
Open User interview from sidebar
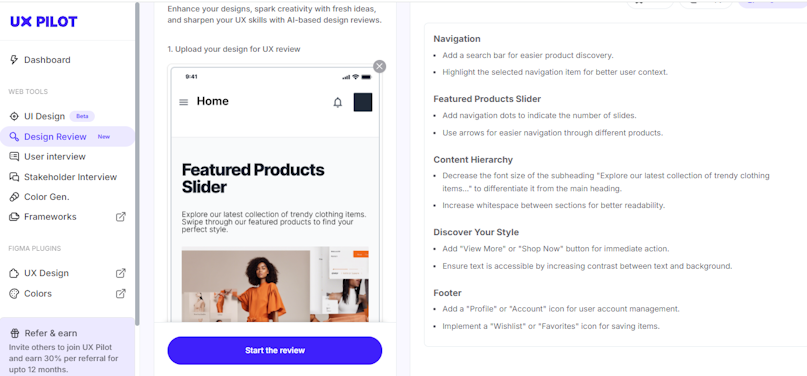click(55, 156)
